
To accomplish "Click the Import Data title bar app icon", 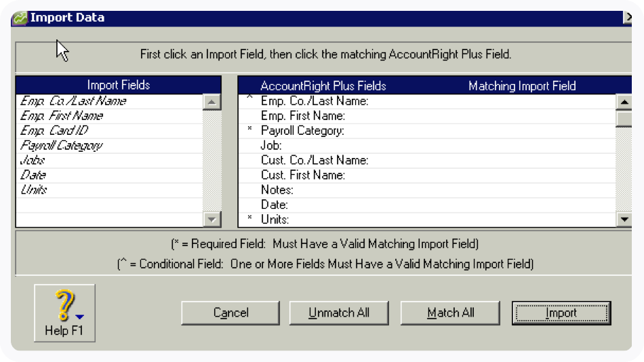I will pos(20,18).
